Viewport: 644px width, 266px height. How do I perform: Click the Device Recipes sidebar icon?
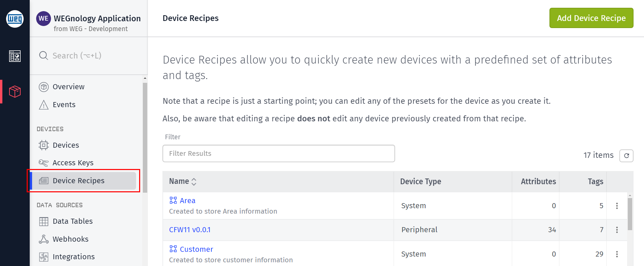point(44,181)
